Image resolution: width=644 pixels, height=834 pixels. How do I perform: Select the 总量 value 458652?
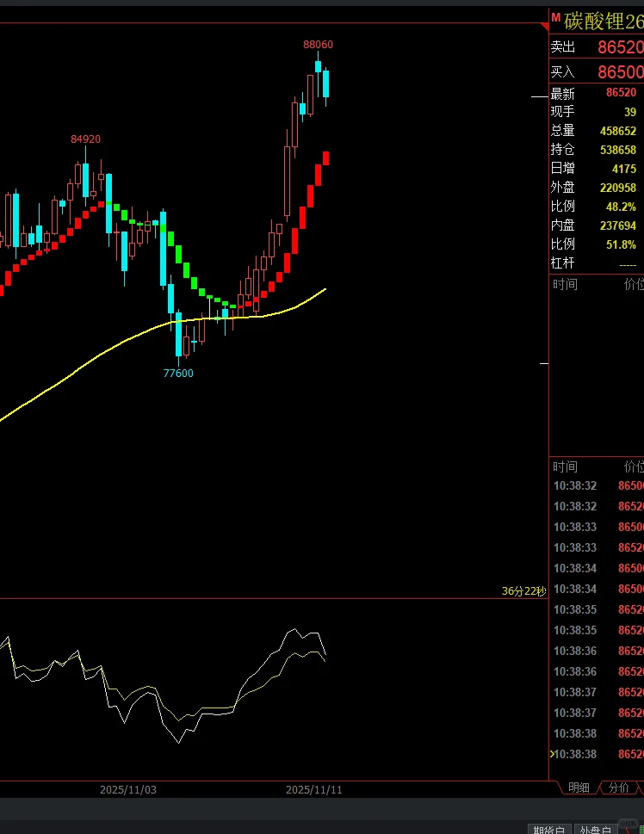(x=618, y=131)
